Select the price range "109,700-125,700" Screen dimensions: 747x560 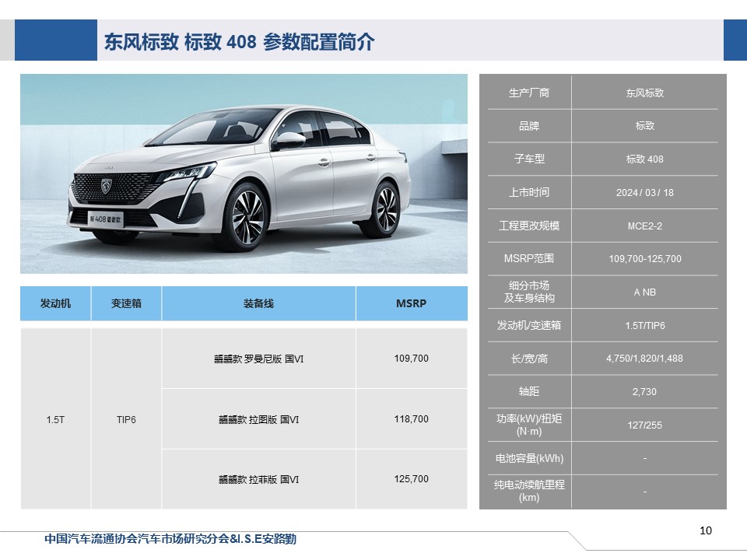point(644,258)
